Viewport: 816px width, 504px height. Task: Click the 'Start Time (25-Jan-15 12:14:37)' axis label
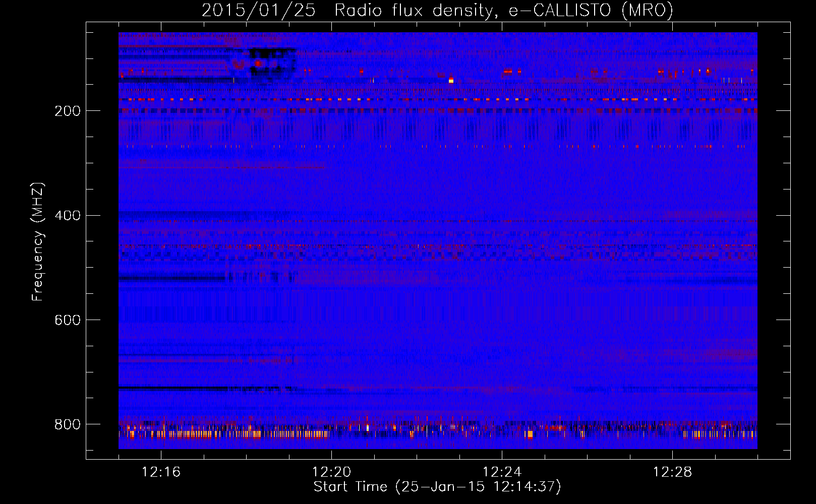437,487
